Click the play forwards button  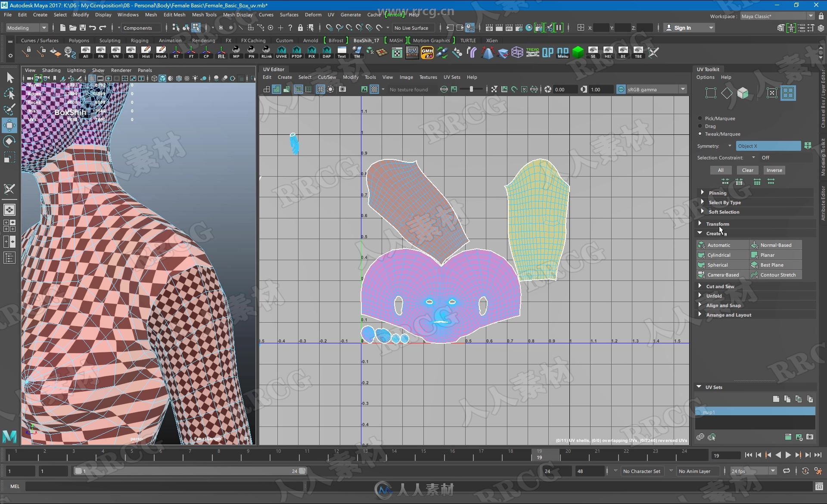[x=788, y=455]
